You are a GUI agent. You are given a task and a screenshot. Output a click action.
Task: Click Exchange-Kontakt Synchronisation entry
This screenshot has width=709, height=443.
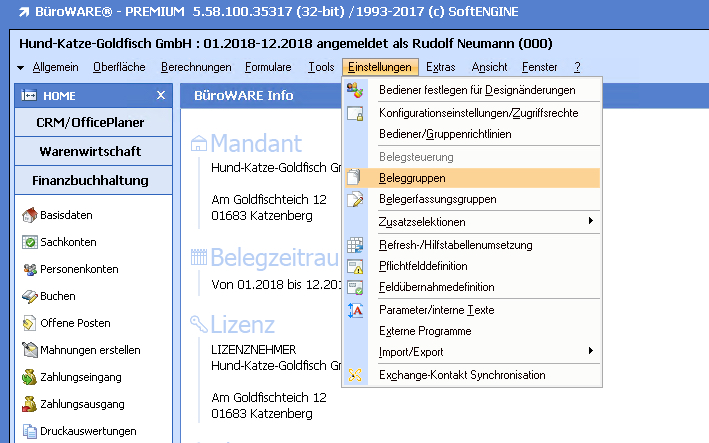[x=462, y=375]
